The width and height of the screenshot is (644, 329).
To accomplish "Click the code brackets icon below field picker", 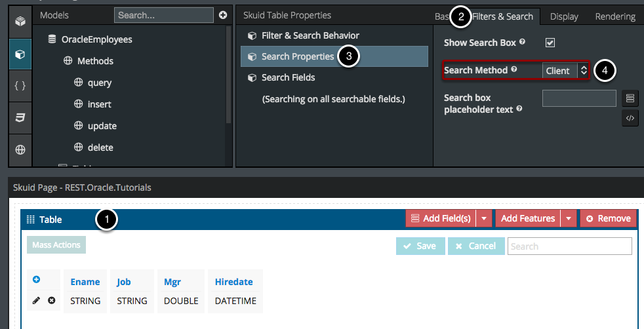I will 630,118.
